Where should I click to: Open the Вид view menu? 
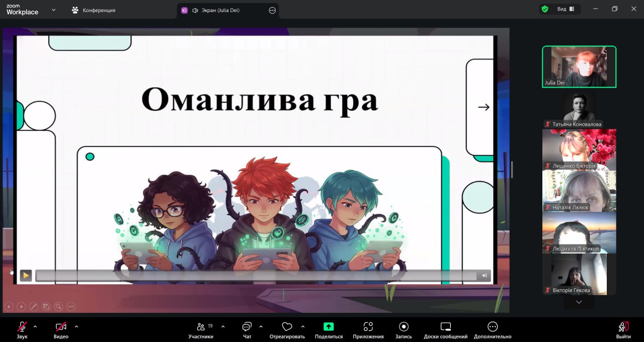[x=566, y=9]
